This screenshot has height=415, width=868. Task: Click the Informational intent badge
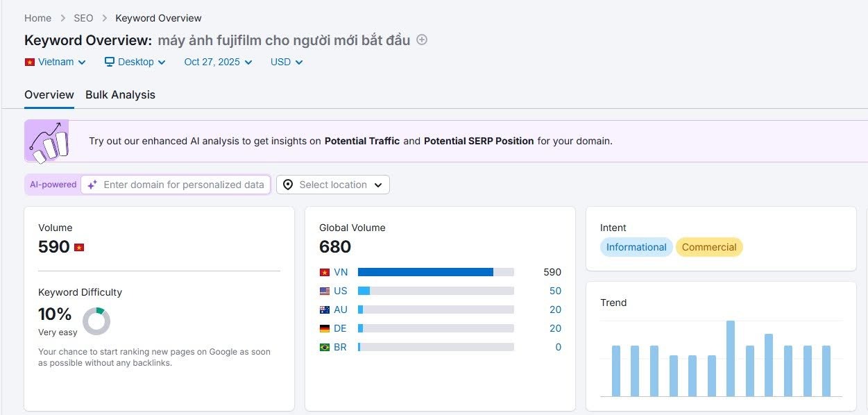(x=636, y=247)
